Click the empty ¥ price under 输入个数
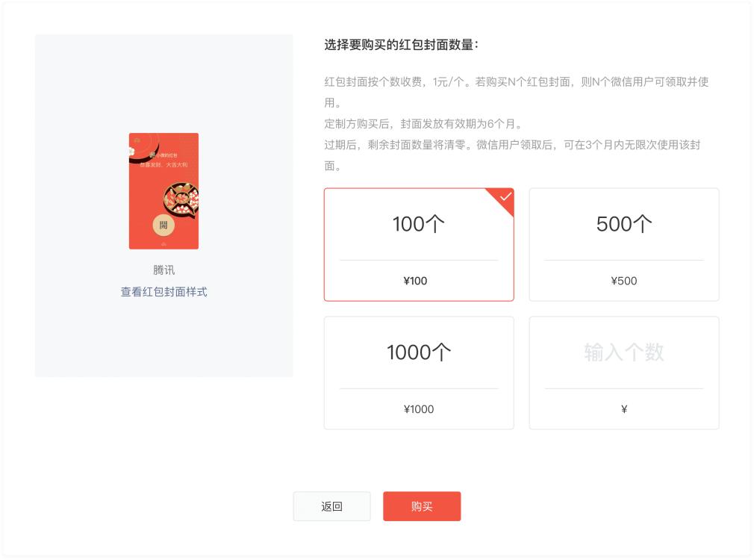The height and width of the screenshot is (560, 754). click(x=624, y=409)
